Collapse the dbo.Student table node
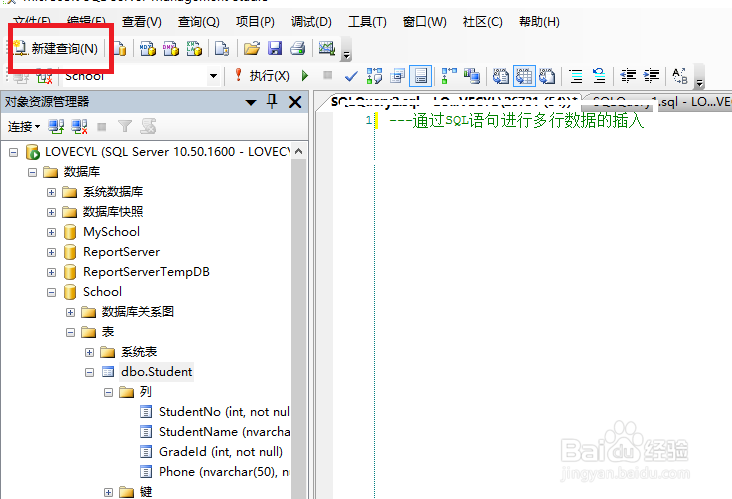Screen dimensions: 732x499 pos(90,372)
